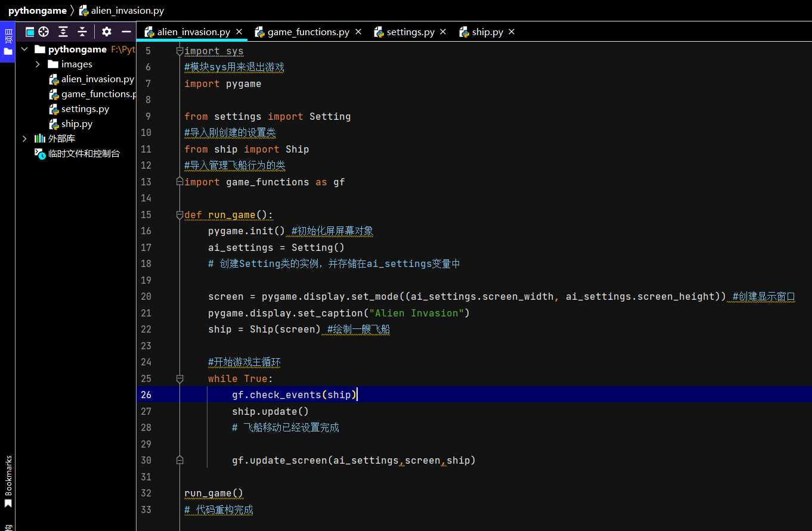Image resolution: width=812 pixels, height=531 pixels.
Task: Click 'pygame.init()' on line 16
Action: (246, 231)
